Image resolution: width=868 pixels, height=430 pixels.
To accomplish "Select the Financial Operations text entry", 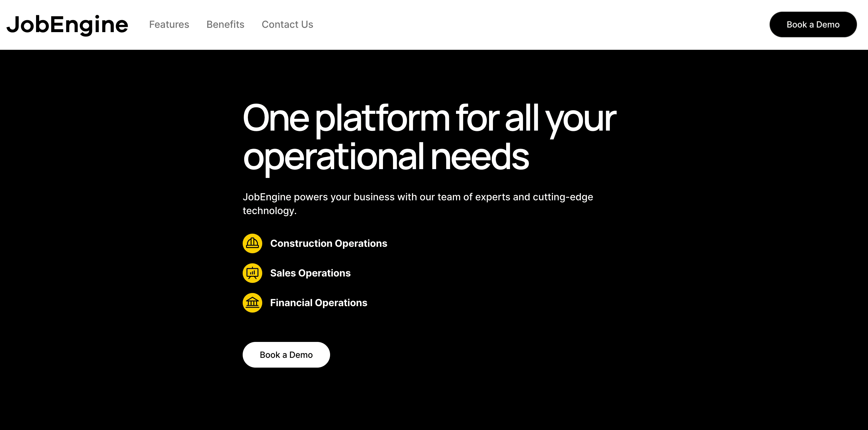I will point(318,302).
